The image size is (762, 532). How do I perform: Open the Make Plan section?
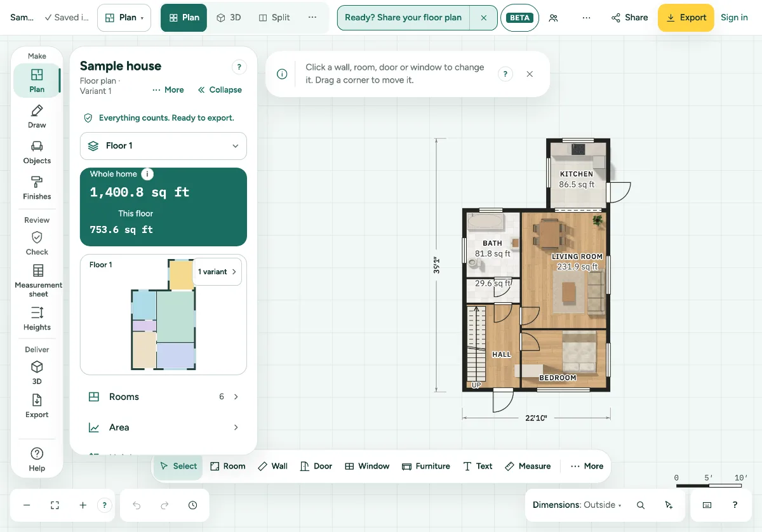pos(37,81)
